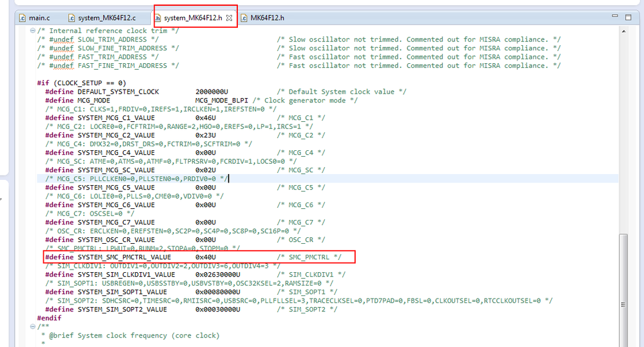644x347 pixels.
Task: Click the system_MK64F12.h header file icon
Action: (x=157, y=17)
